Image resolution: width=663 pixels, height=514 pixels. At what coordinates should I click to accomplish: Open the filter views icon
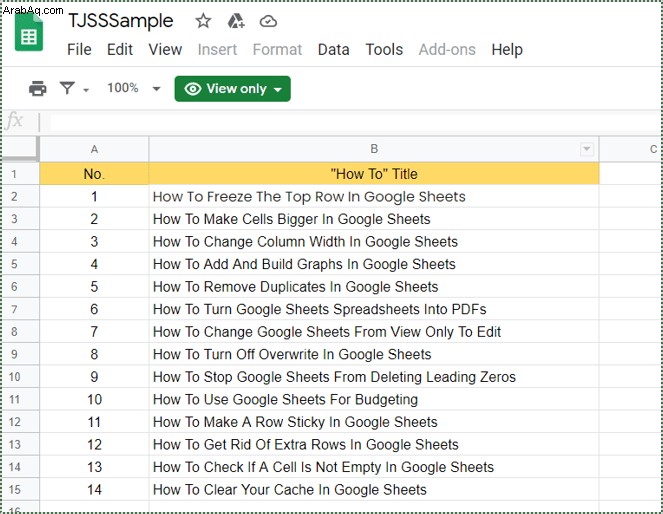68,88
